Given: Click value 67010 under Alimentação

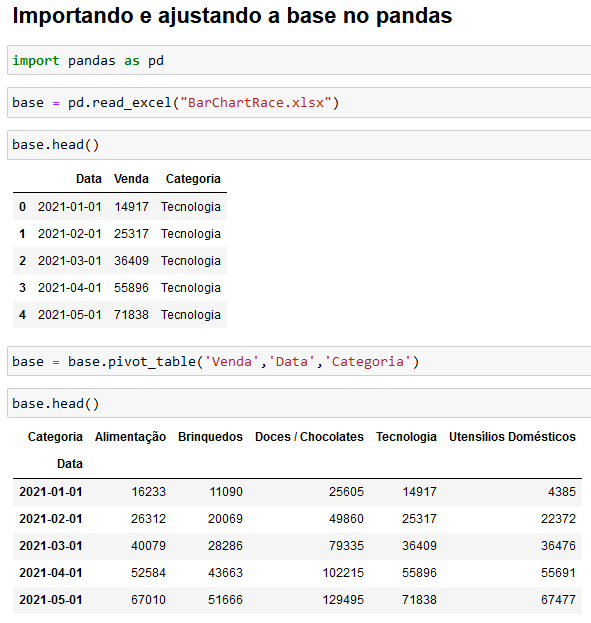Looking at the screenshot, I should tap(149, 600).
